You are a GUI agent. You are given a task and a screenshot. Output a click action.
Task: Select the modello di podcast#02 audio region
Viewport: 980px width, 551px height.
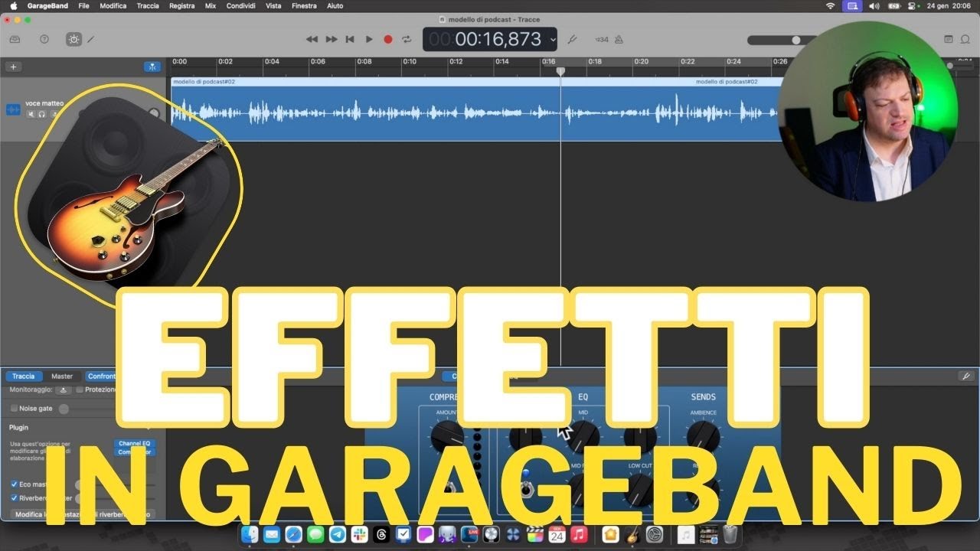[x=475, y=109]
